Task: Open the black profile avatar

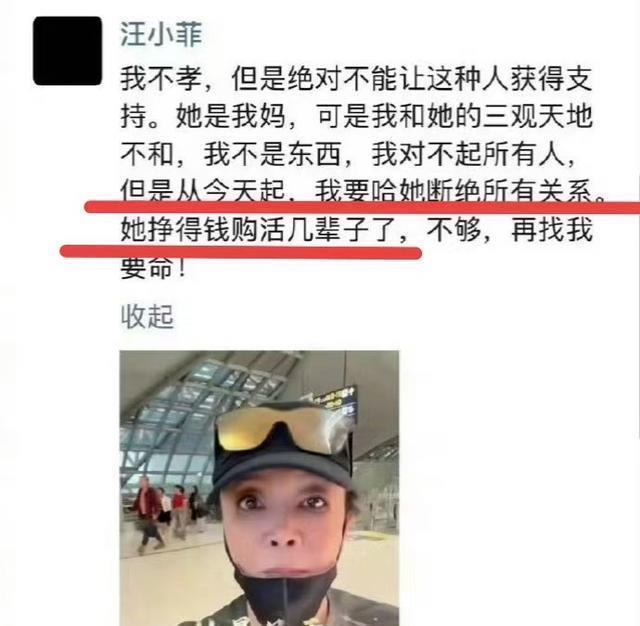Action: (67, 51)
